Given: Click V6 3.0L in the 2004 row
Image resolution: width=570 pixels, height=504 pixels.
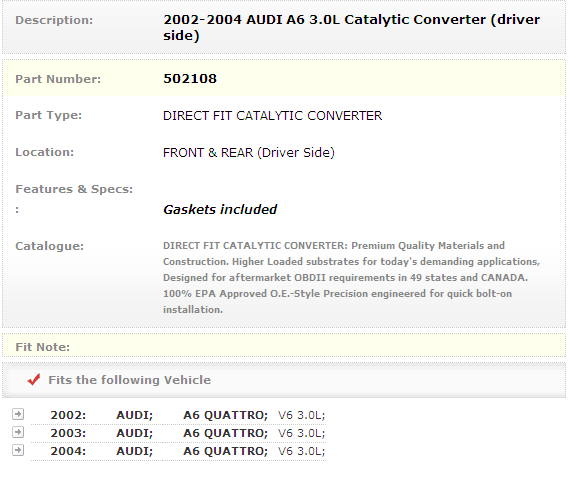Looking at the screenshot, I should [301, 451].
